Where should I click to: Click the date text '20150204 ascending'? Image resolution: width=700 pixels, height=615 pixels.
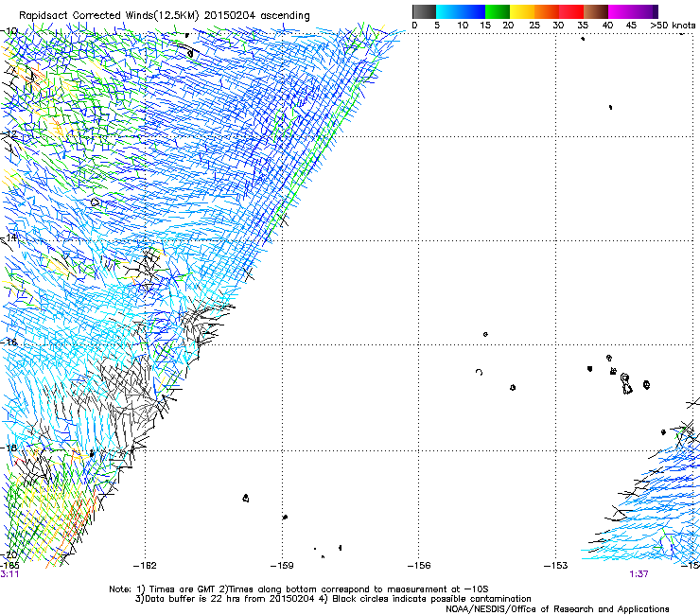click(256, 16)
